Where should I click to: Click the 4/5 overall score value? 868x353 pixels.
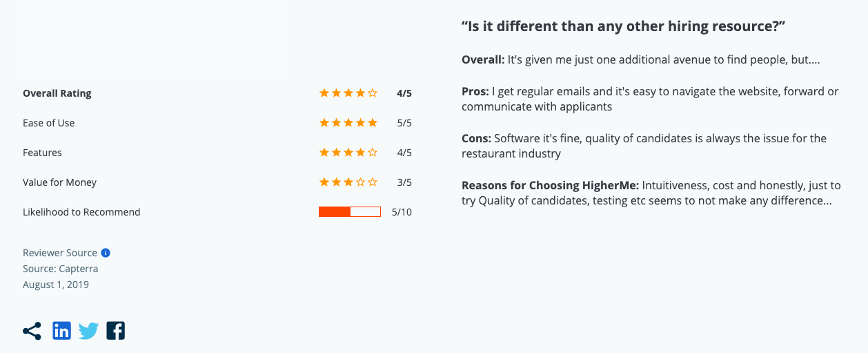point(404,93)
